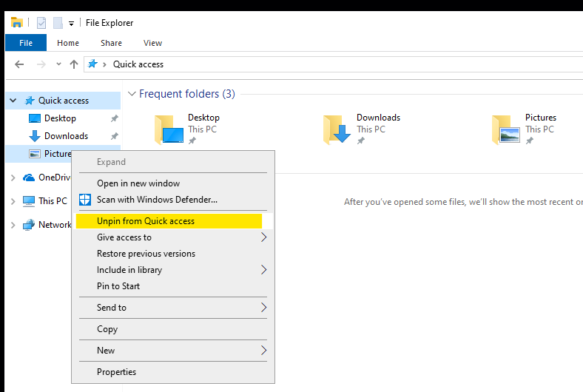Choose Copy from the context menu
583x392 pixels.
click(x=173, y=329)
